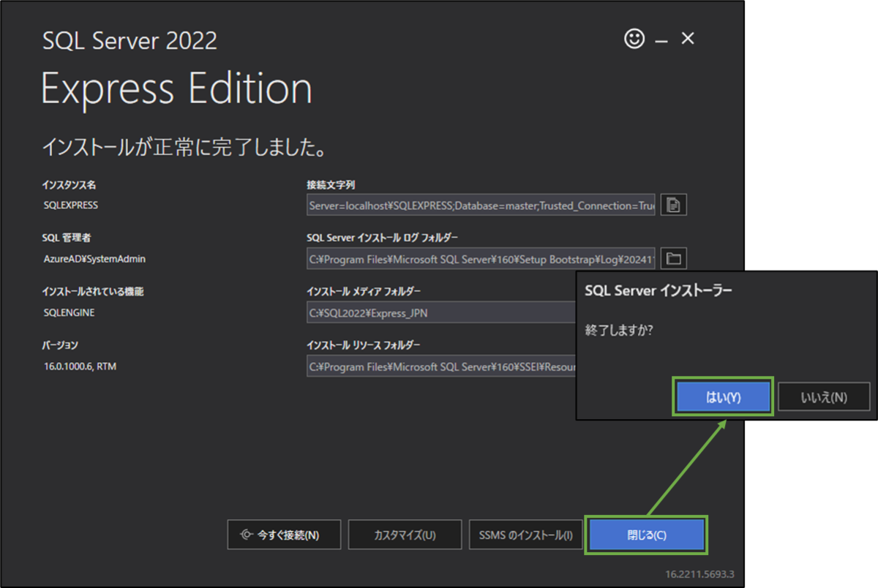Click the SQL Server インストーラー dialog title

click(659, 290)
